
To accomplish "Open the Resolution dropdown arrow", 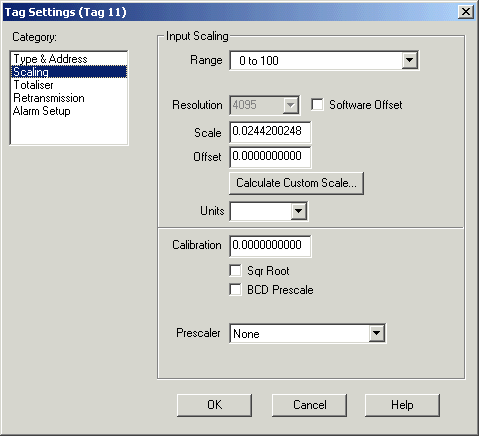I will pyautogui.click(x=290, y=105).
